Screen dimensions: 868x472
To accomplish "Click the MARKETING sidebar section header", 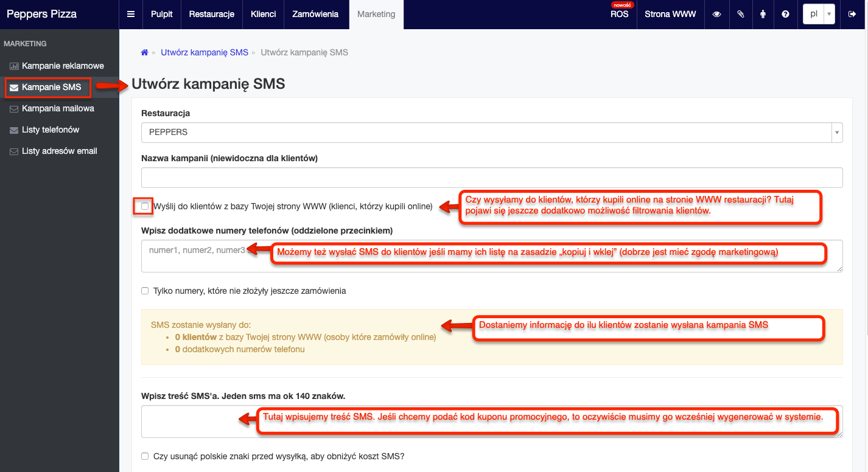I will coord(25,44).
